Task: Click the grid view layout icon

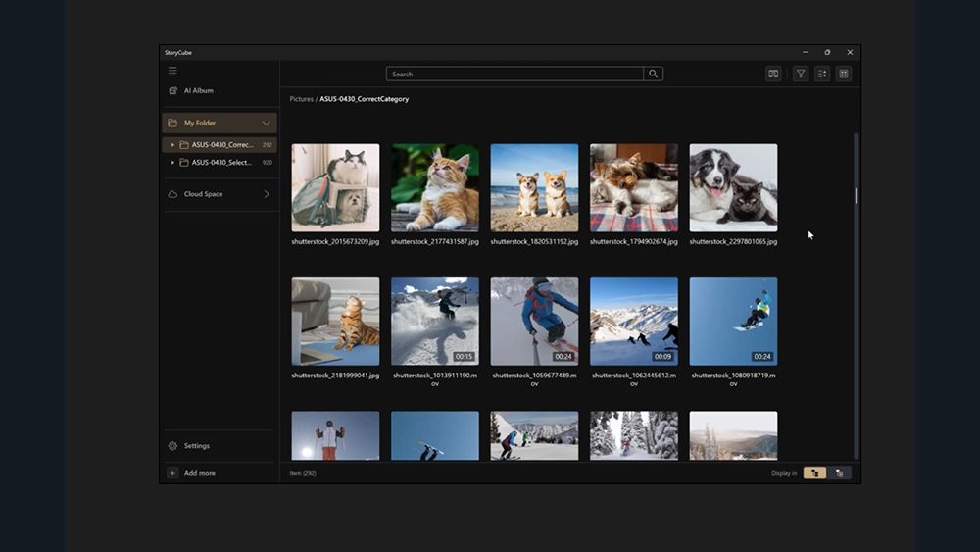Action: 844,74
